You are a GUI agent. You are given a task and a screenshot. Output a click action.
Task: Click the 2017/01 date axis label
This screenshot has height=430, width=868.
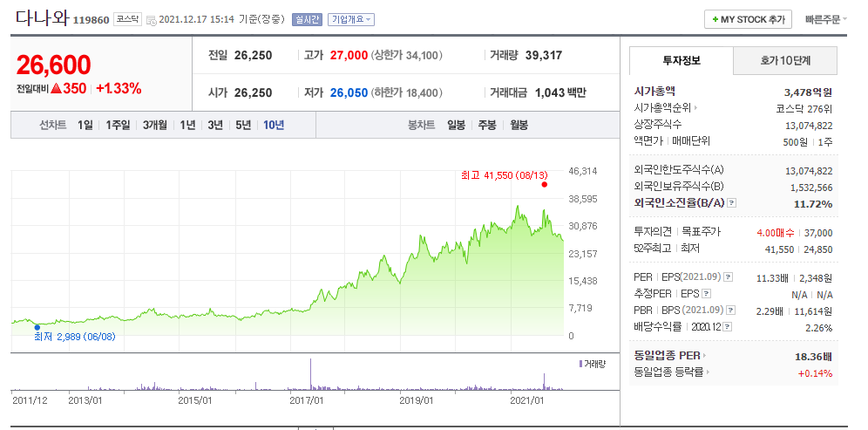[308, 399]
